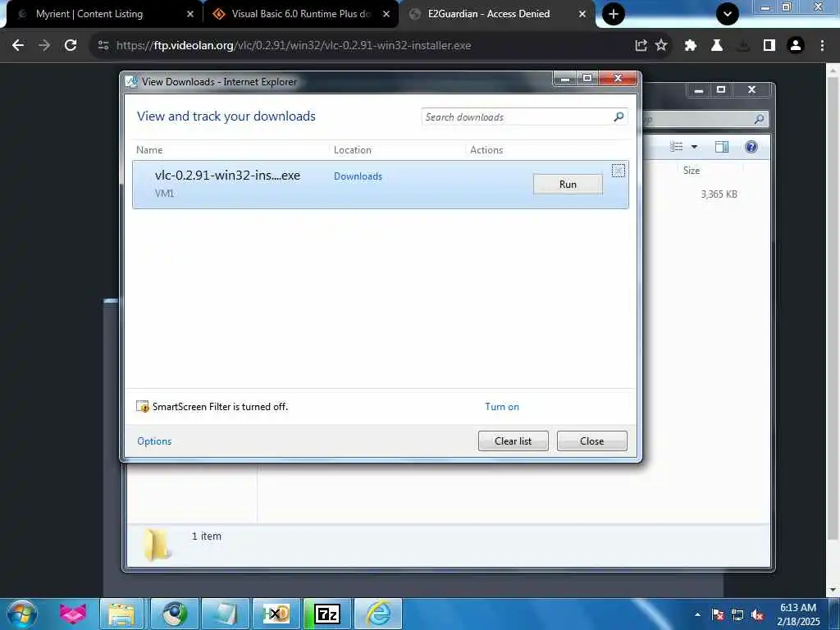Open a new tab with the plus button
The image size is (840, 630).
pyautogui.click(x=614, y=14)
